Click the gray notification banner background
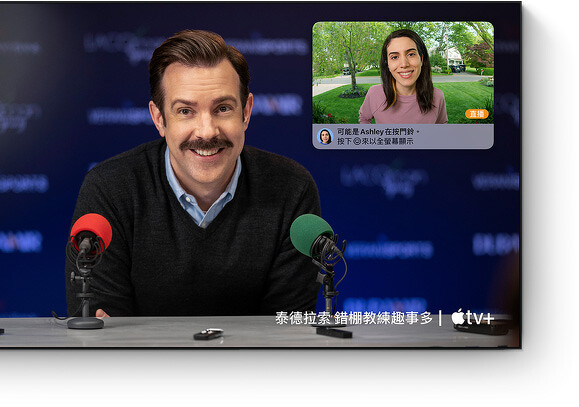 pyautogui.click(x=403, y=136)
